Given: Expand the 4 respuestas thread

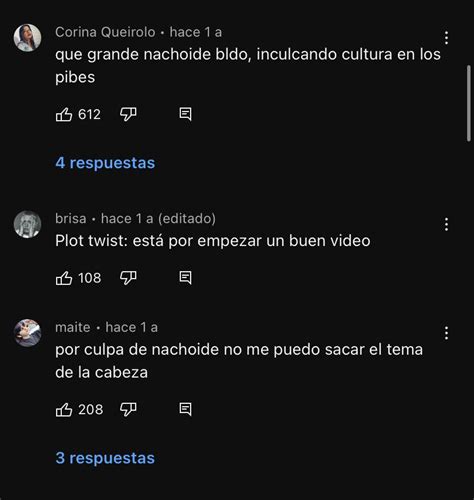Looking at the screenshot, I should 105,163.
